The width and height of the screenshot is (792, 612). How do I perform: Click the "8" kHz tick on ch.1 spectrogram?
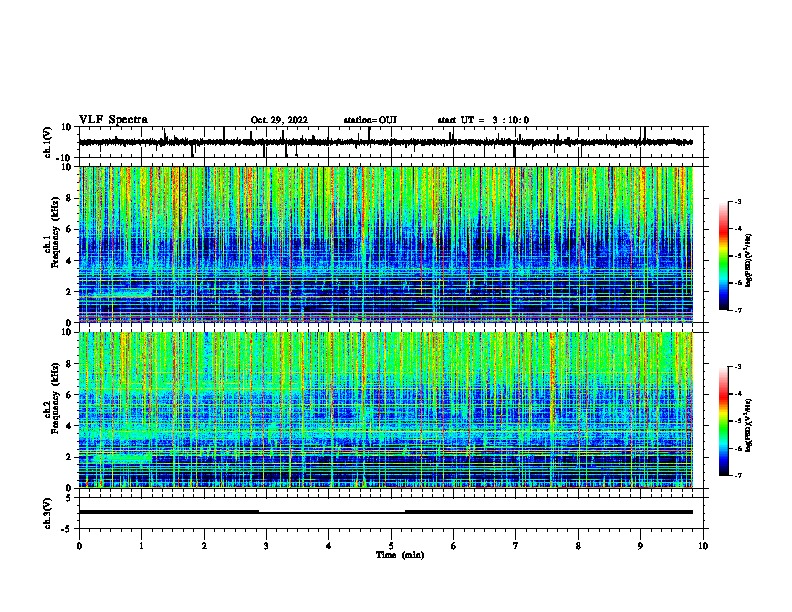coord(70,198)
